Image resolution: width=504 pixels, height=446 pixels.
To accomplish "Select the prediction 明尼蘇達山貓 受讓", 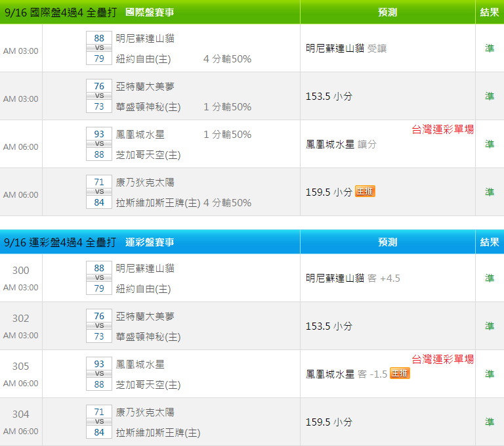I will coord(346,48).
